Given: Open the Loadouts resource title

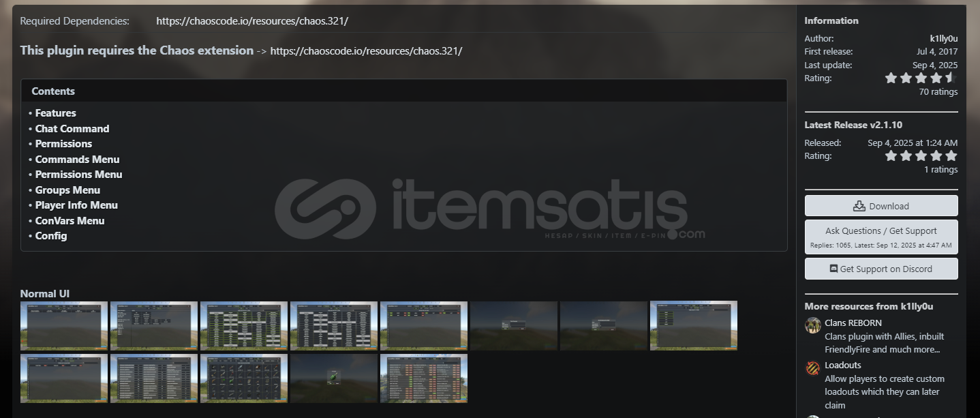Looking at the screenshot, I should (x=843, y=365).
